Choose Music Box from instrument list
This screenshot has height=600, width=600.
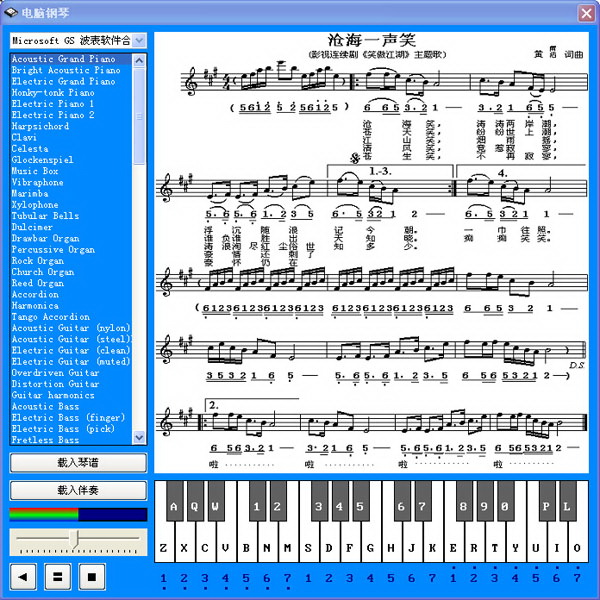pyautogui.click(x=35, y=172)
